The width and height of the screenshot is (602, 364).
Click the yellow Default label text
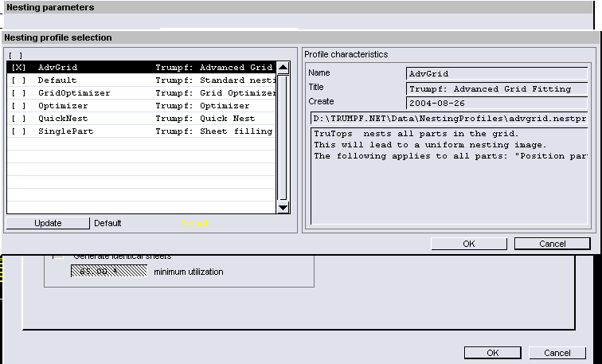click(x=194, y=223)
